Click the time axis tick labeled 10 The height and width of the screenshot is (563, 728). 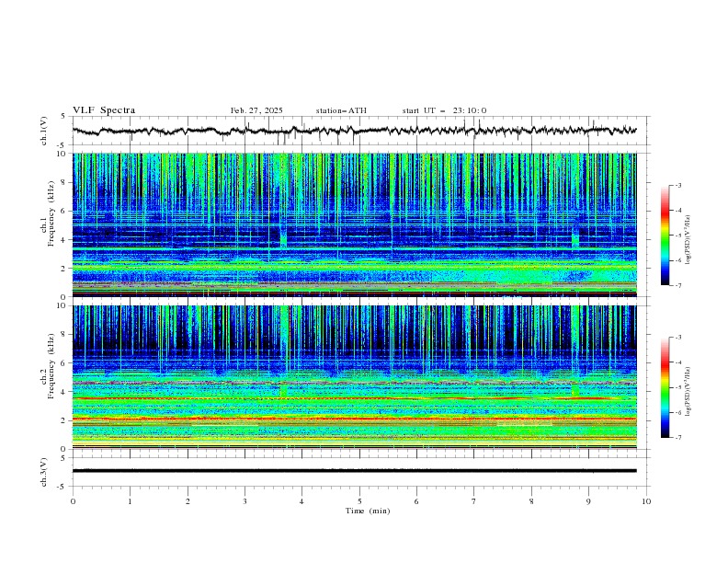[646, 501]
